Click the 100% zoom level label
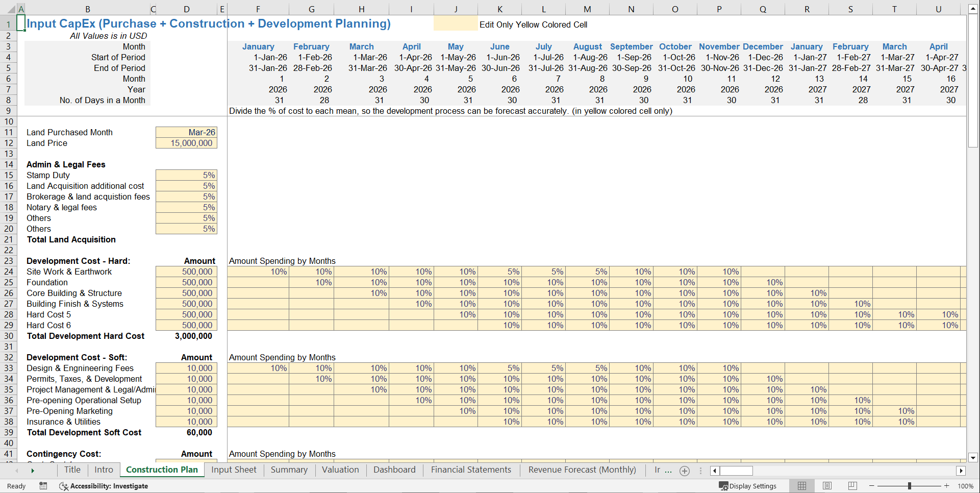This screenshot has width=980, height=493. click(966, 486)
